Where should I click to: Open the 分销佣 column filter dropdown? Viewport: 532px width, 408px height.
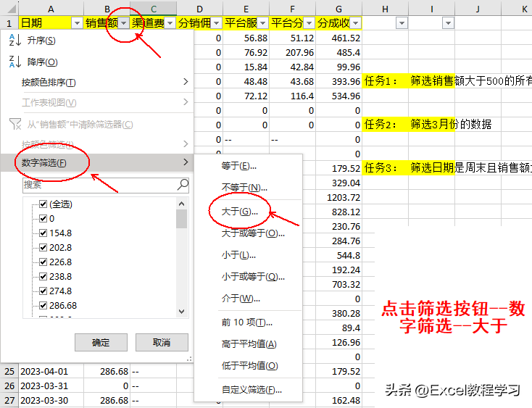pyautogui.click(x=217, y=23)
